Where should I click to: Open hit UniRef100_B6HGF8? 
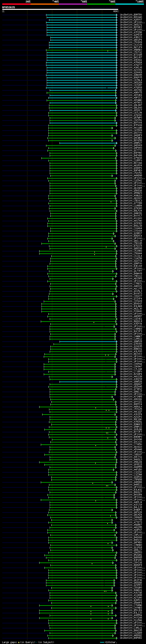coord(131,565)
